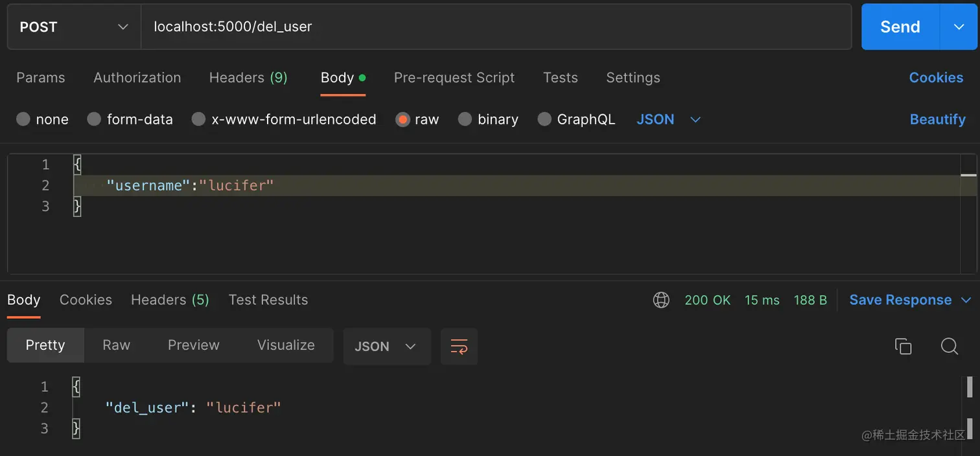Expand the Save Response chevron

966,300
